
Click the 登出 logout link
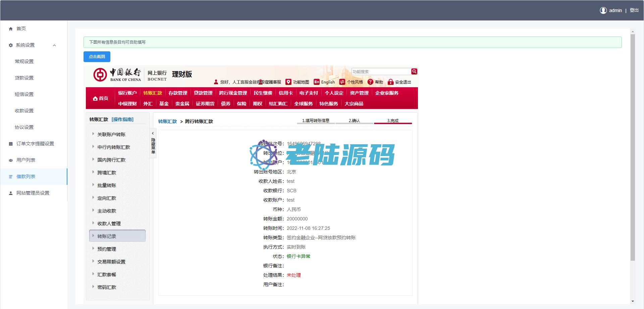coord(634,10)
